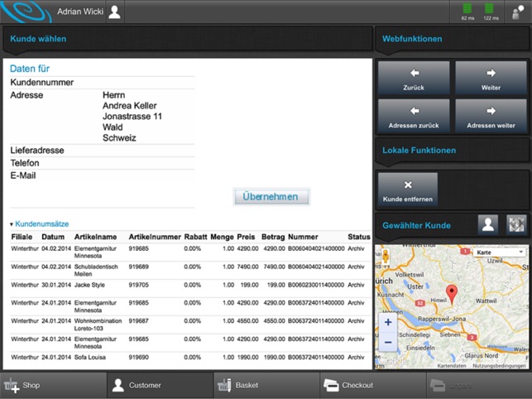
Task: Click the Adressen weiter button
Action: [x=491, y=116]
